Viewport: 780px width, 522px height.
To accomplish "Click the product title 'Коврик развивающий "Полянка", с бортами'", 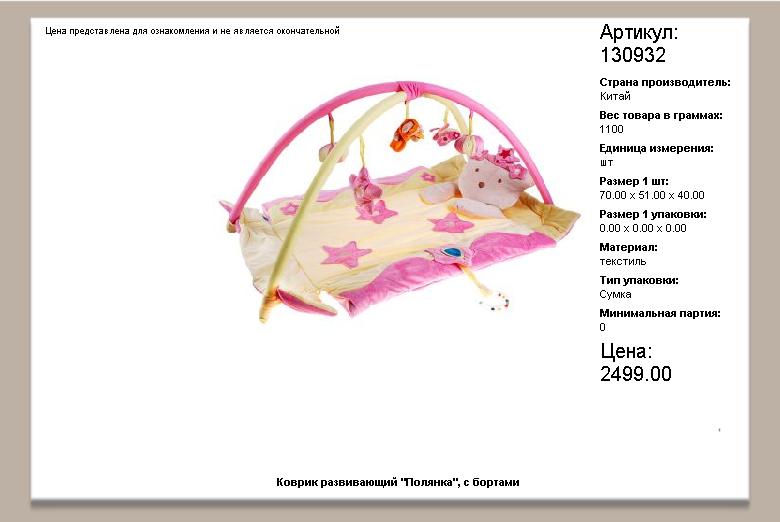I will pyautogui.click(x=397, y=482).
